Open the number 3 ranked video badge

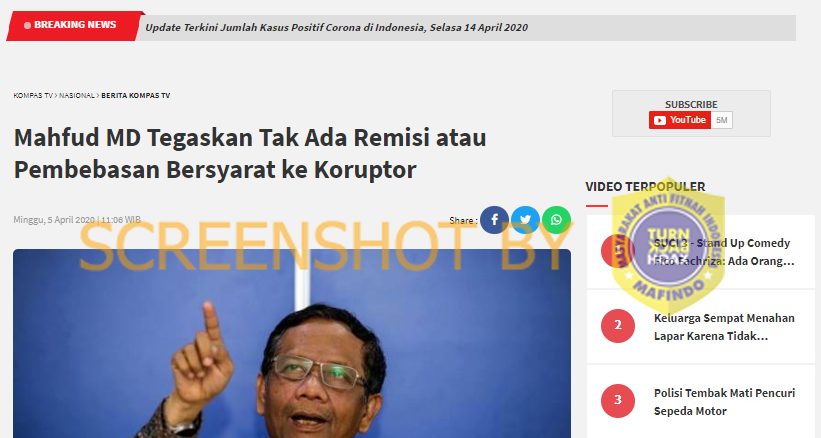(x=618, y=400)
